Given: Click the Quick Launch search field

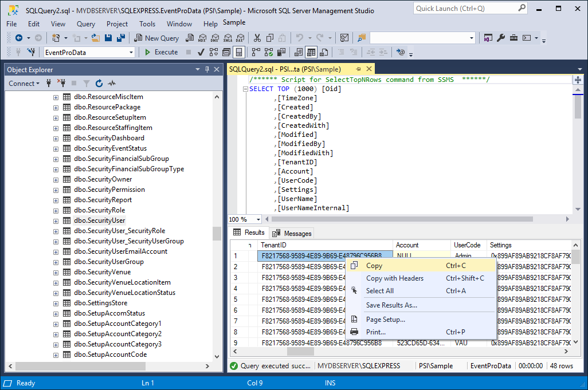Looking at the screenshot, I should pos(471,8).
